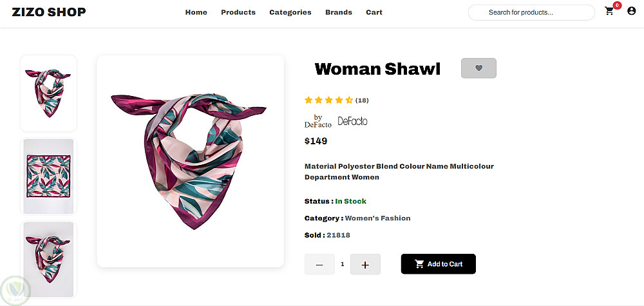Increase quantity with plus button
Image resolution: width=644 pixels, height=306 pixels.
[365, 264]
